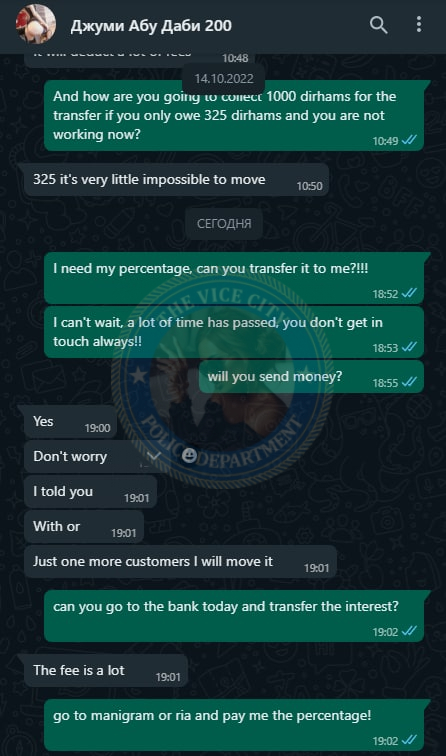Select the "With or" message bubble
This screenshot has height=756, width=446.
pos(84,527)
